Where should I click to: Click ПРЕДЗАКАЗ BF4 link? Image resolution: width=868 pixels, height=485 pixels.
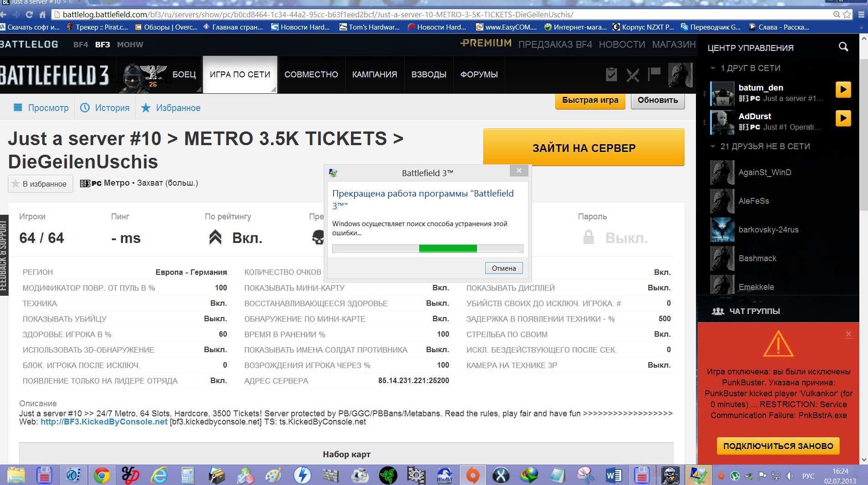555,45
